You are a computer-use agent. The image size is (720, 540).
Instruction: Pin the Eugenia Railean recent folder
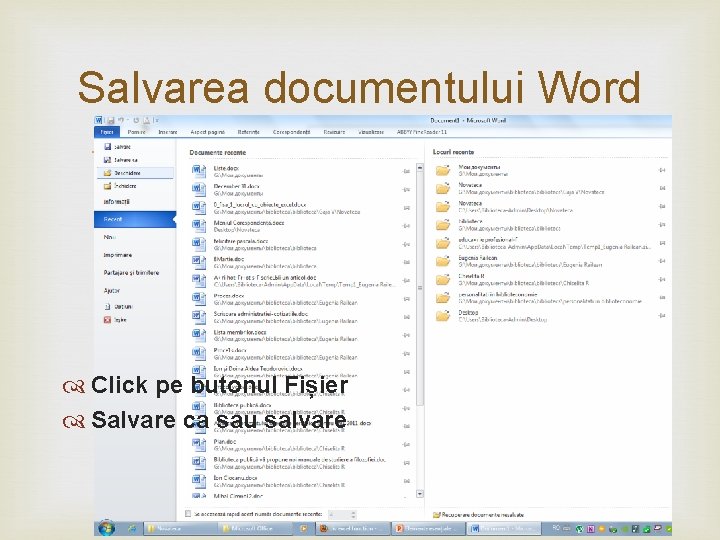[x=662, y=261]
